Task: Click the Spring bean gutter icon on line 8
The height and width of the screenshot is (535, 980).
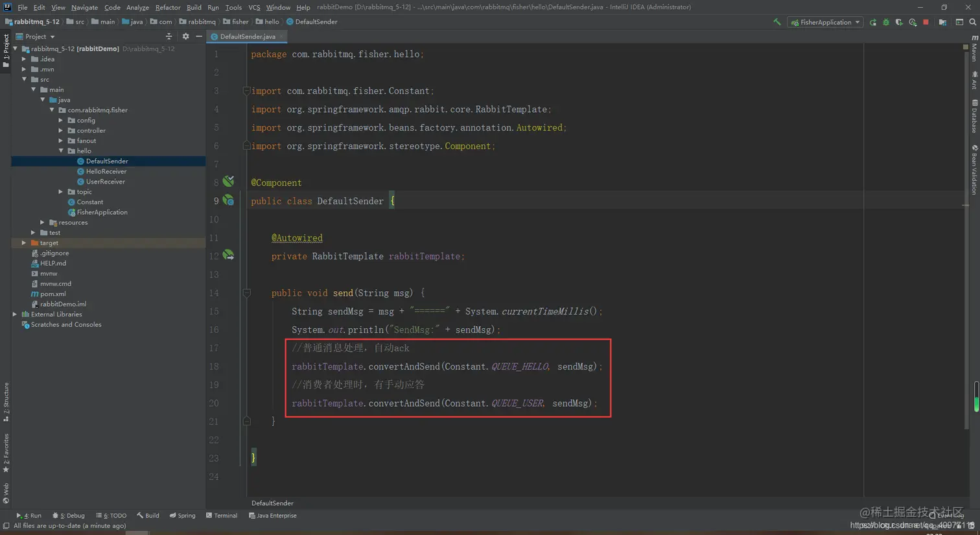Action: pos(229,181)
